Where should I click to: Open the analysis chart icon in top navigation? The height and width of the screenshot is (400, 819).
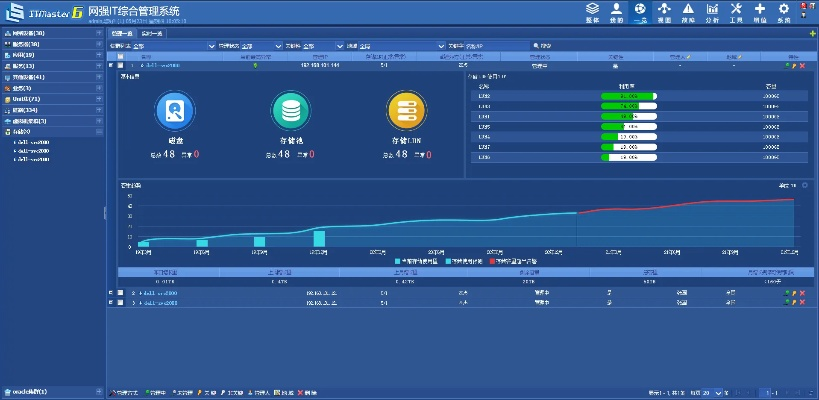[711, 11]
